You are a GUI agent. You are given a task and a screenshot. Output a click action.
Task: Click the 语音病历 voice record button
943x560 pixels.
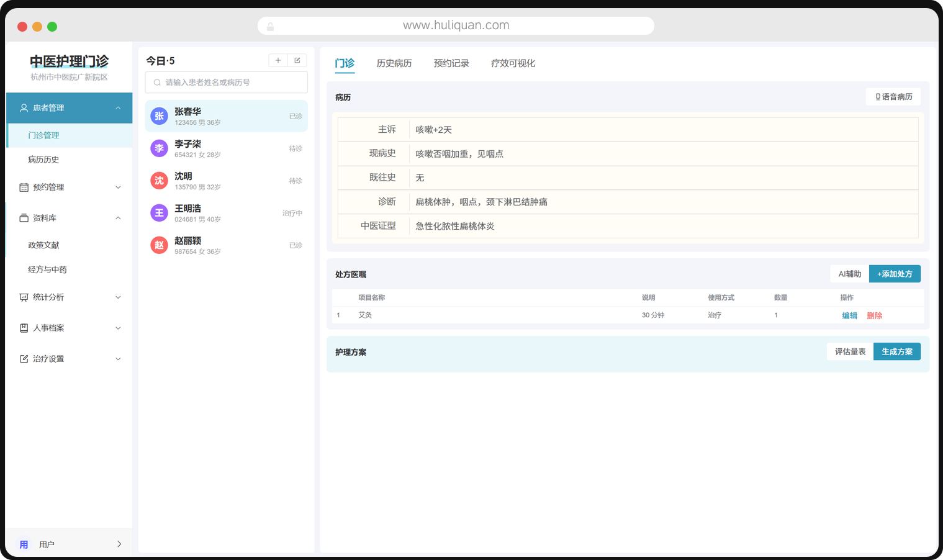coord(893,97)
